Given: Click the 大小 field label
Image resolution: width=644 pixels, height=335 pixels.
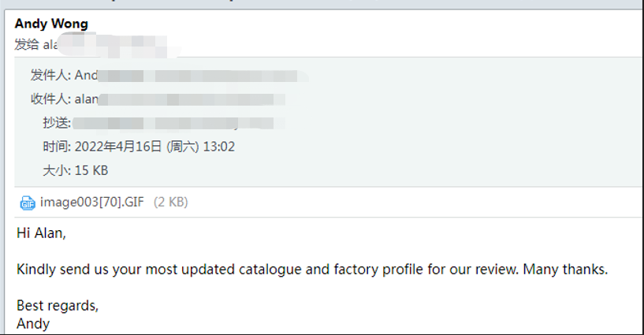Looking at the screenshot, I should pyautogui.click(x=57, y=170).
